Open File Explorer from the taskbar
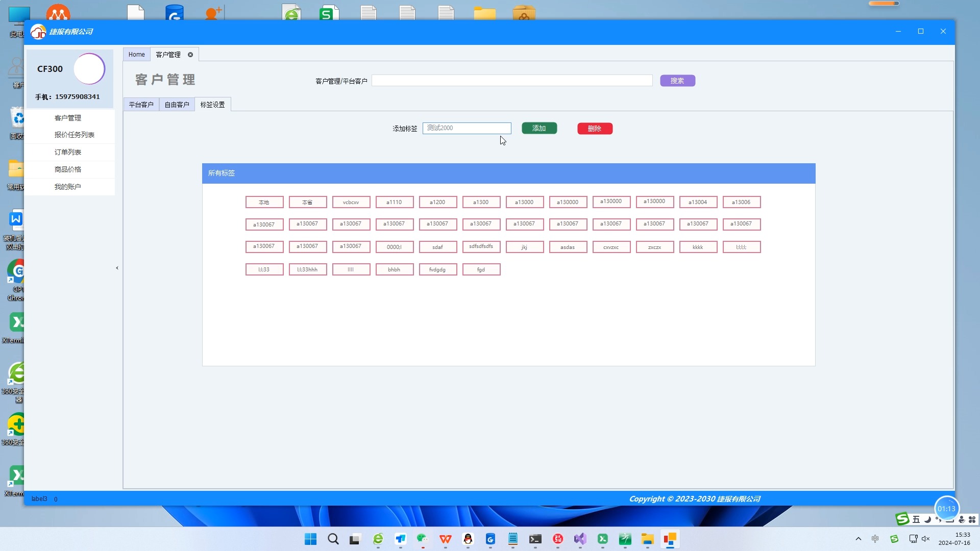The image size is (980, 551). coord(647,539)
